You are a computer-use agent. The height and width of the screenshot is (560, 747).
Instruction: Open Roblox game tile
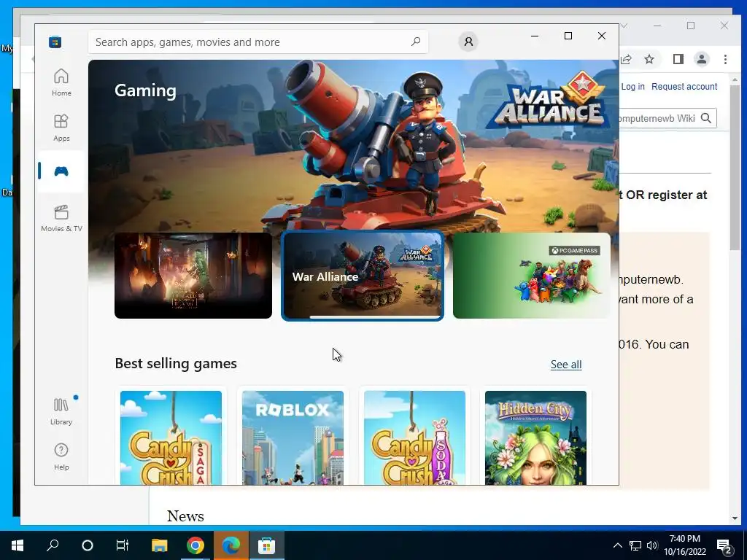point(293,437)
